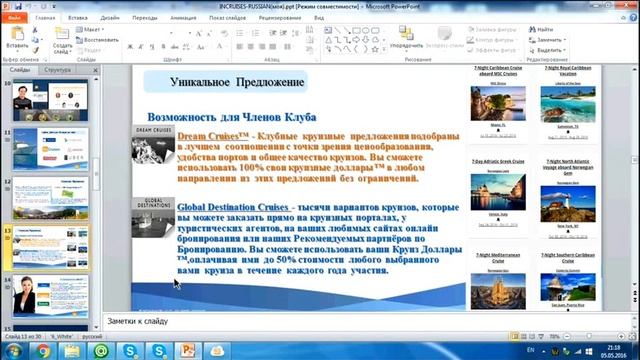Select slide 14 thumbnail with woman

pos(51,296)
